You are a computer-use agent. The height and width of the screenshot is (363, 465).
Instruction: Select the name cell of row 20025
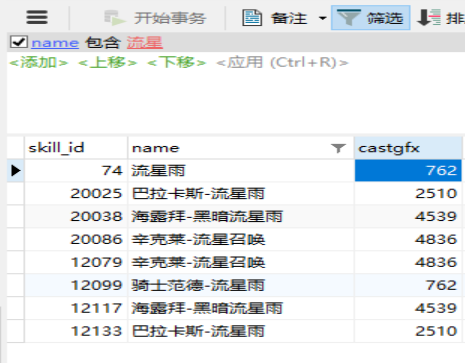click(x=241, y=194)
